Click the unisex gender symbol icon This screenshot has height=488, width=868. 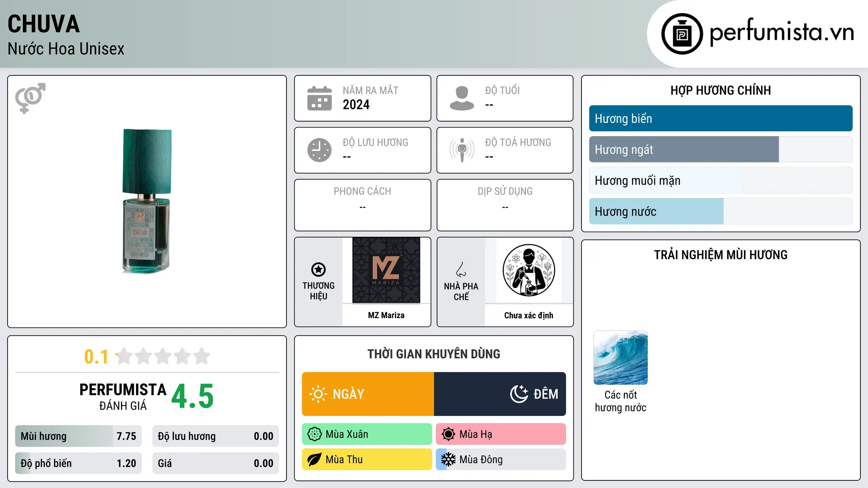pos(30,98)
